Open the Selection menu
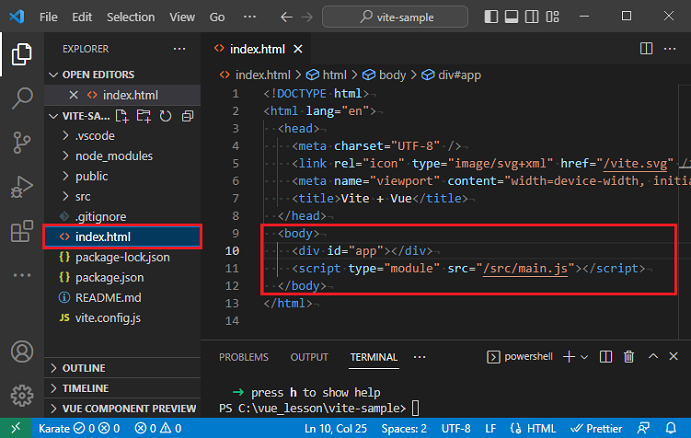This screenshot has height=438, width=691. [130, 17]
